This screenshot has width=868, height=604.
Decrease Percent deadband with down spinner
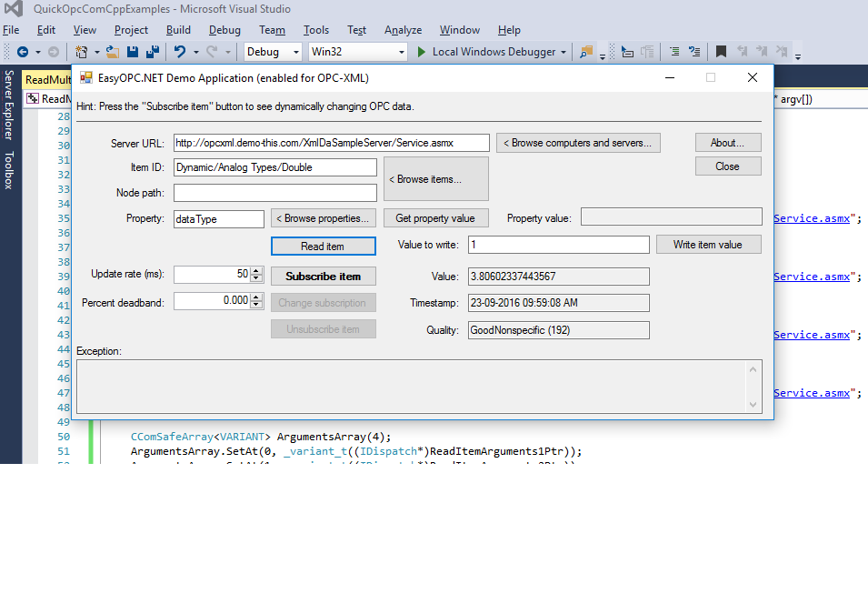coord(256,305)
